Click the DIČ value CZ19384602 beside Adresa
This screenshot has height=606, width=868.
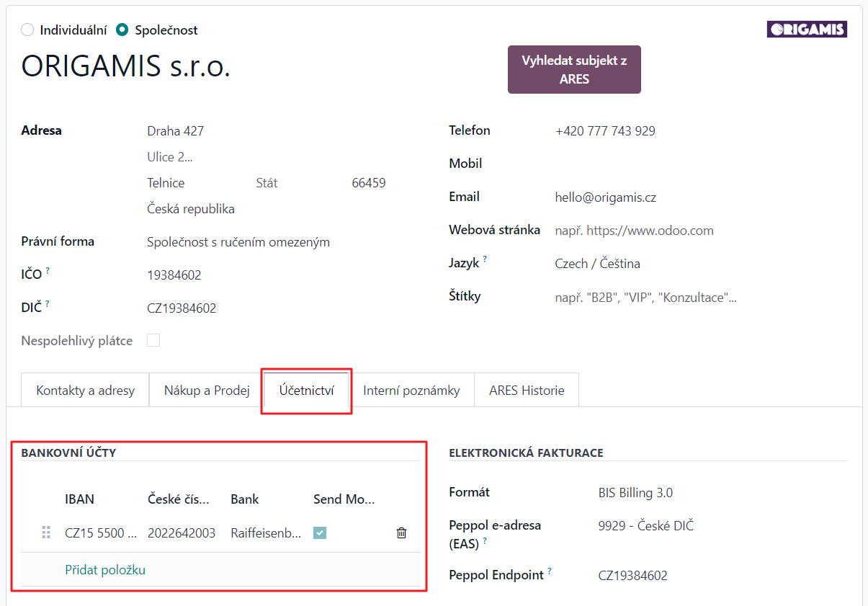point(182,308)
